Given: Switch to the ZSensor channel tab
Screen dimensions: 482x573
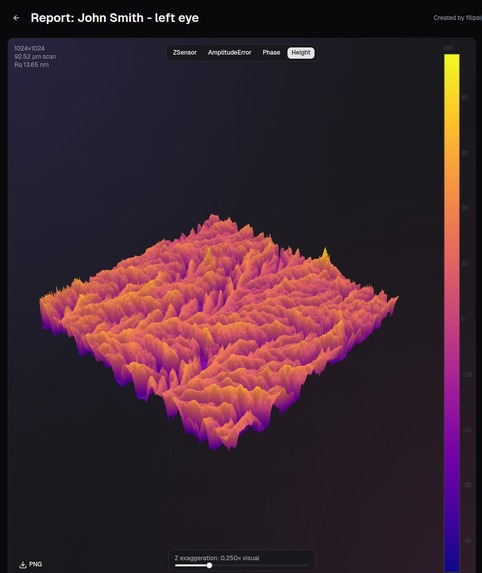Looking at the screenshot, I should click(185, 53).
